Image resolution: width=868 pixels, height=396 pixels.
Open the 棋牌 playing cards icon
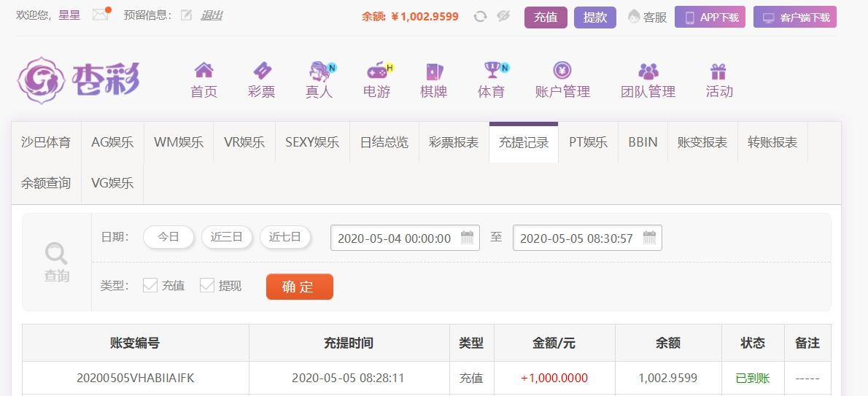[x=434, y=71]
